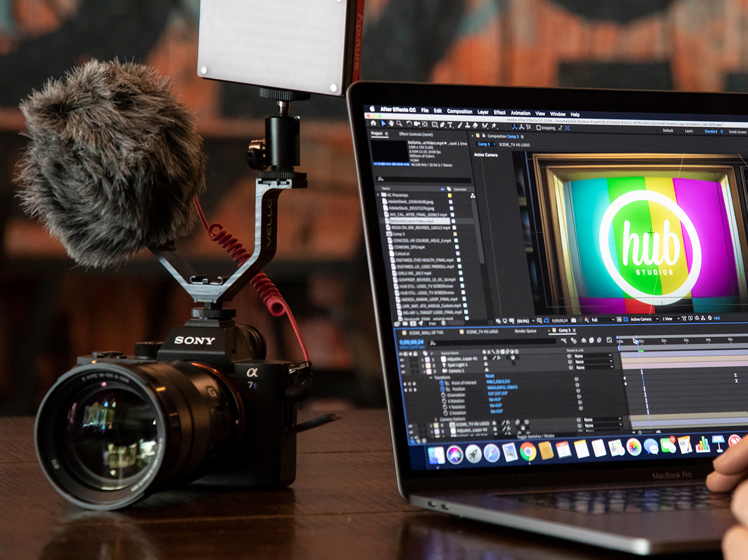The width and height of the screenshot is (748, 560).
Task: Hide the Spot Light 1 layer
Action: (x=402, y=365)
